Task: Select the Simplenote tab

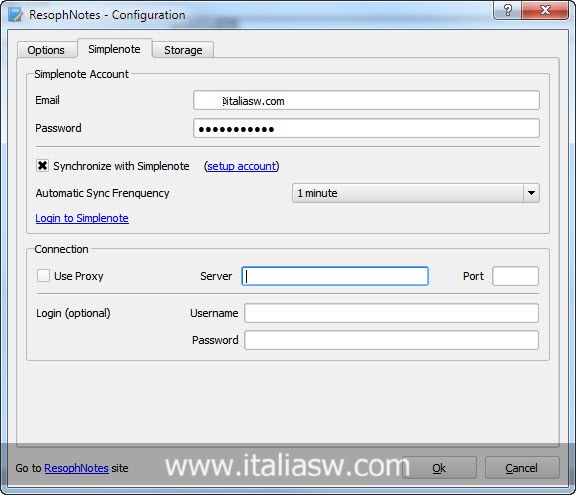Action: click(x=114, y=49)
